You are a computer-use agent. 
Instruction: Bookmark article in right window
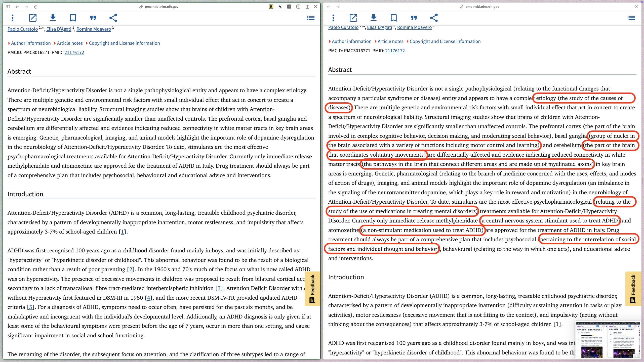click(394, 18)
